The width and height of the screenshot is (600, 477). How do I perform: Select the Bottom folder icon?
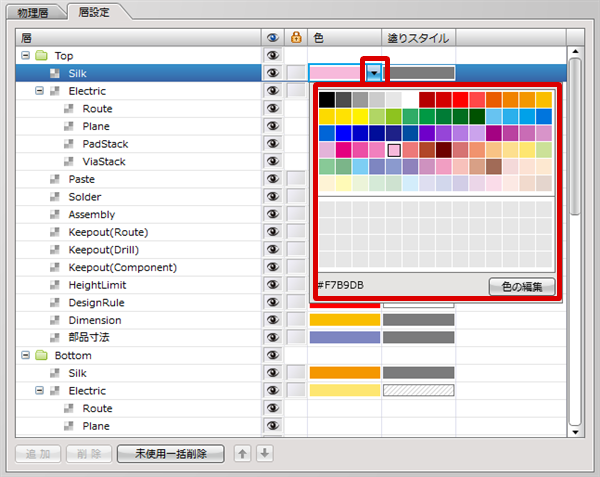coord(41,355)
